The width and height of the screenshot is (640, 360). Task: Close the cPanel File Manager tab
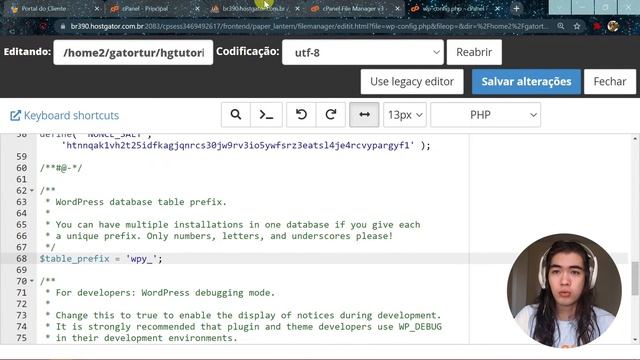(397, 9)
